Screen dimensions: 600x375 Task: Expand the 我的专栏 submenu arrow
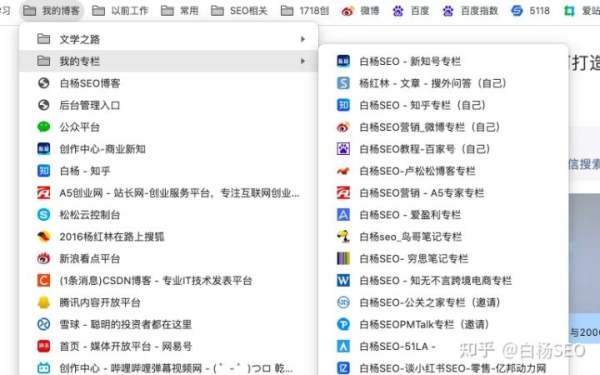303,61
